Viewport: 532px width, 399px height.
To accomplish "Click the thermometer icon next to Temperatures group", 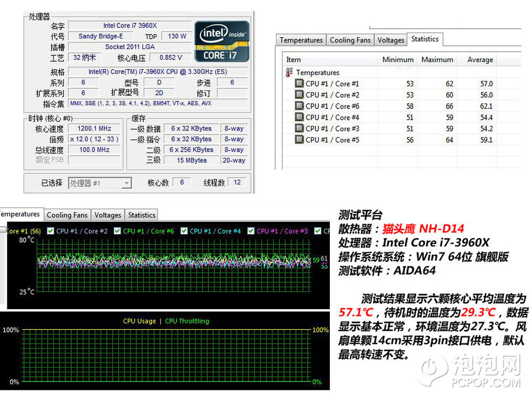I will (289, 72).
